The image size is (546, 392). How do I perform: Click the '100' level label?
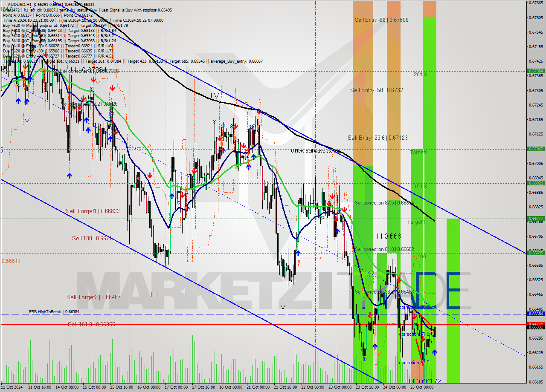(x=421, y=257)
